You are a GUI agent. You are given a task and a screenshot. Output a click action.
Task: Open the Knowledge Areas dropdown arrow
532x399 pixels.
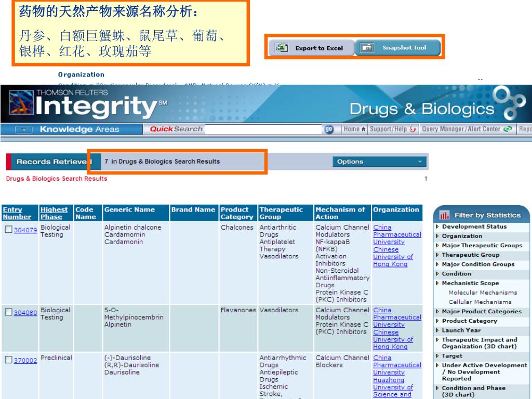point(24,129)
